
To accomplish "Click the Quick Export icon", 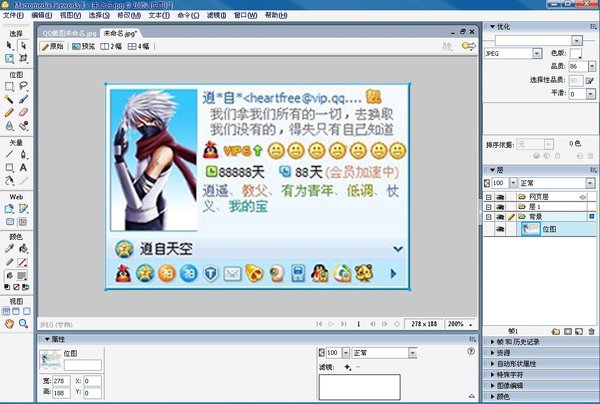I will tap(468, 46).
